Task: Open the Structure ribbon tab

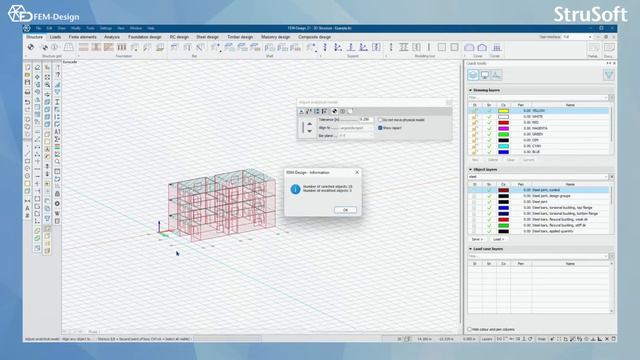Action: pos(34,37)
